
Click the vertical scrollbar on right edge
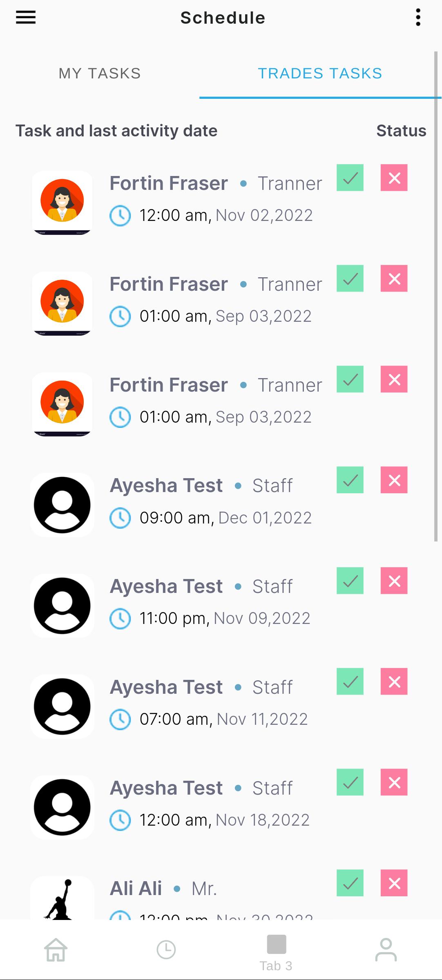pyautogui.click(x=436, y=297)
